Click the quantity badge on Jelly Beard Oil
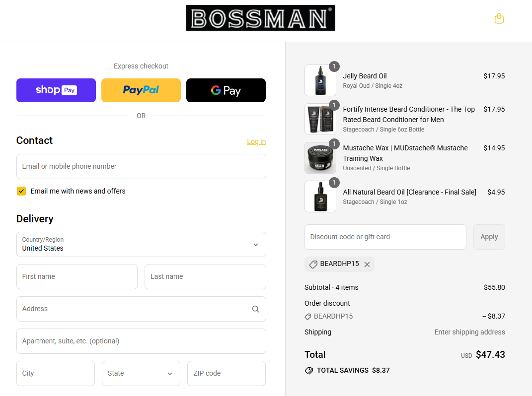 coord(334,66)
